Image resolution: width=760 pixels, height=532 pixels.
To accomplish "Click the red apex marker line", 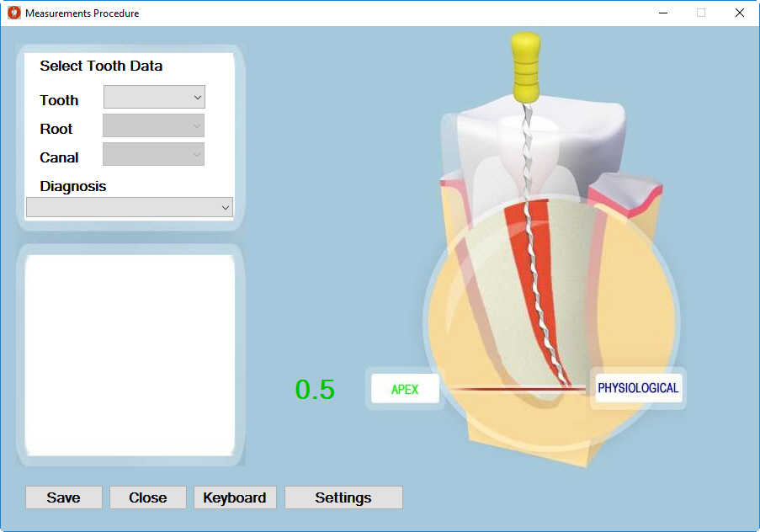I will [x=518, y=388].
